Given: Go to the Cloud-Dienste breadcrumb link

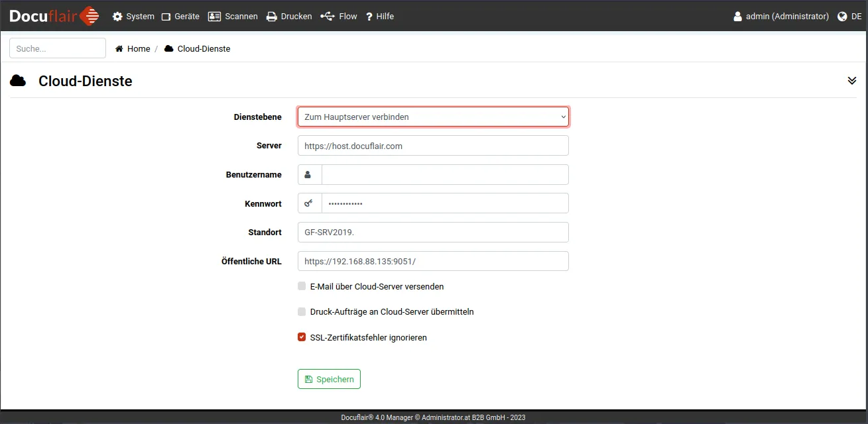Looking at the screenshot, I should tap(204, 49).
